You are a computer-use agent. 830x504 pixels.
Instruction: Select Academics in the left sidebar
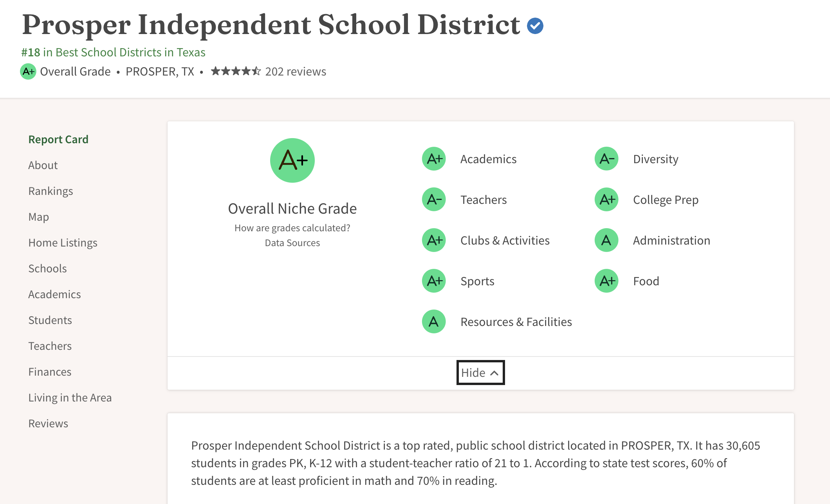click(54, 294)
